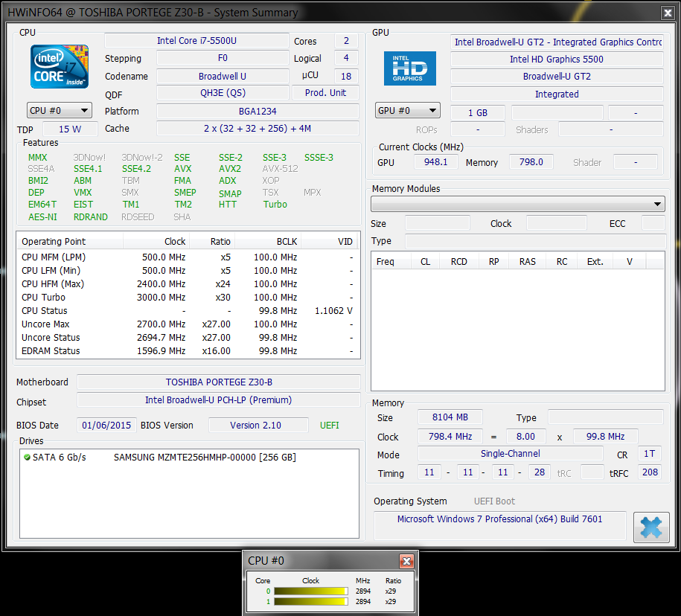Screen dimensions: 681x616
Task: Click the tRFC 208 timing field
Action: 650,472
